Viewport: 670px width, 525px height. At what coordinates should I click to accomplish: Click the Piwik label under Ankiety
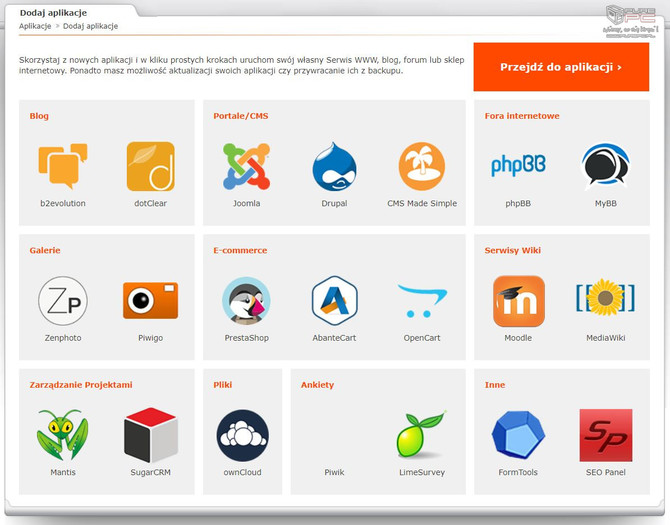coord(334,472)
